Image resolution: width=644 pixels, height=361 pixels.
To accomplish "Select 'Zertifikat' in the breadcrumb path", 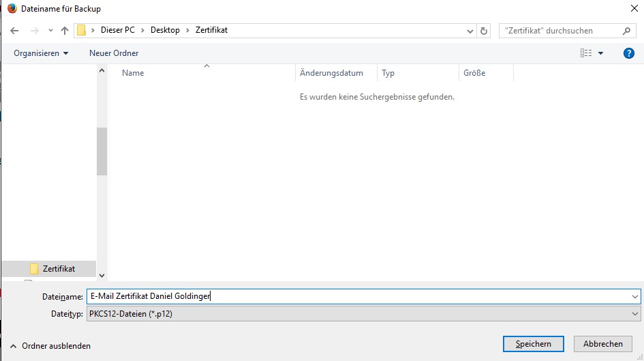I will click(211, 30).
